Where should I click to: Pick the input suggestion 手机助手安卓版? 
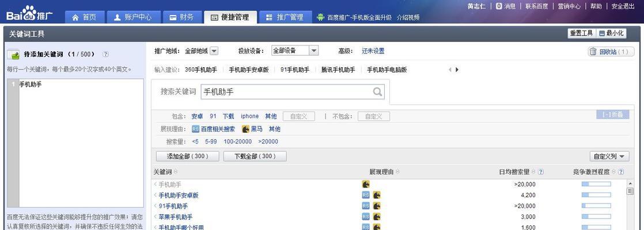click(248, 70)
